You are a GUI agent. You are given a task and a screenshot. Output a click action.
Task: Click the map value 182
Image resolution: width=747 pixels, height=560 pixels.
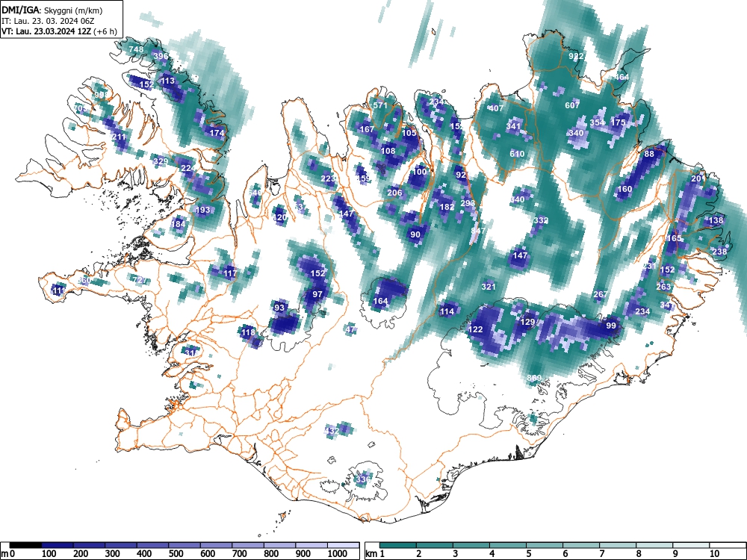click(447, 207)
